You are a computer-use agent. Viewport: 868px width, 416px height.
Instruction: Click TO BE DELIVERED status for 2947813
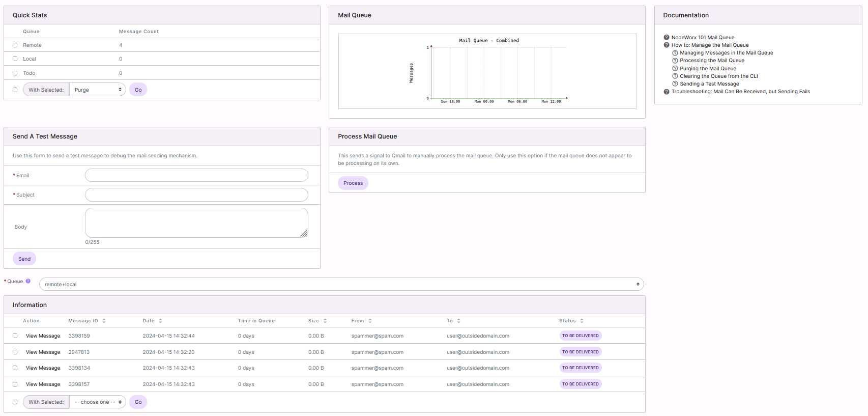click(x=581, y=352)
